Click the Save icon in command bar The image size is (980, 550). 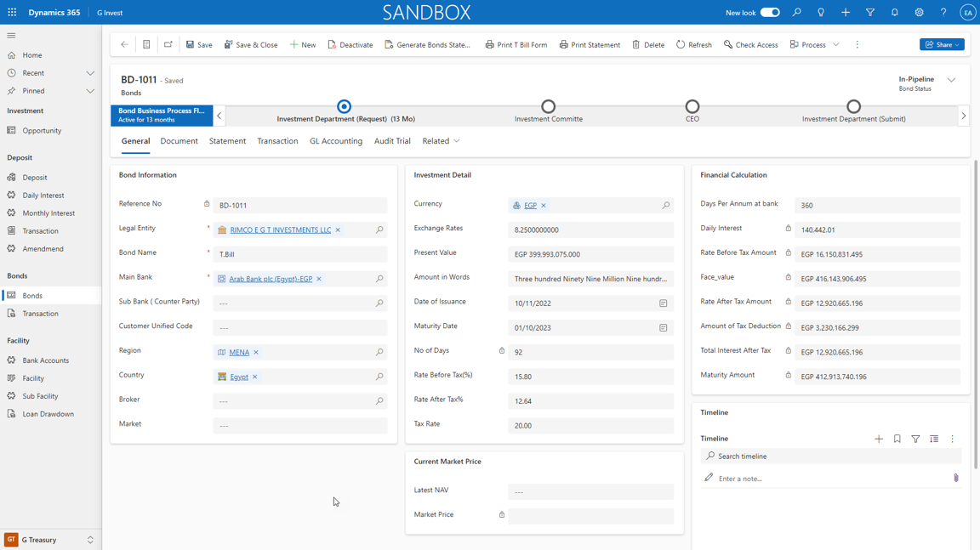pyautogui.click(x=191, y=45)
